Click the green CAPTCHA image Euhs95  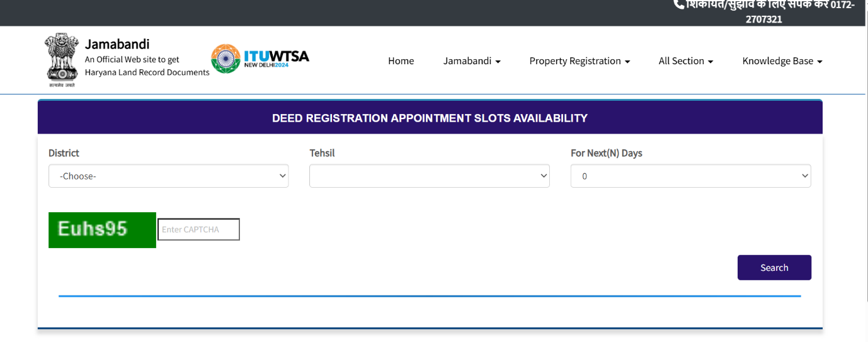click(102, 230)
